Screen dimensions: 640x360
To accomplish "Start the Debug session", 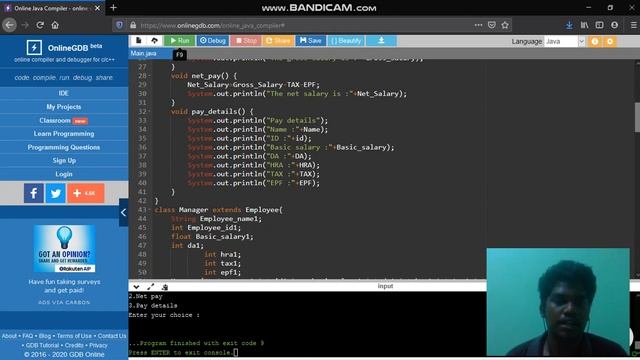I will [x=213, y=40].
